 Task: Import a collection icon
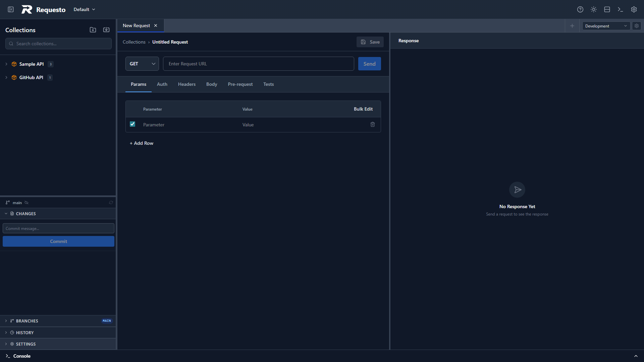(106, 30)
